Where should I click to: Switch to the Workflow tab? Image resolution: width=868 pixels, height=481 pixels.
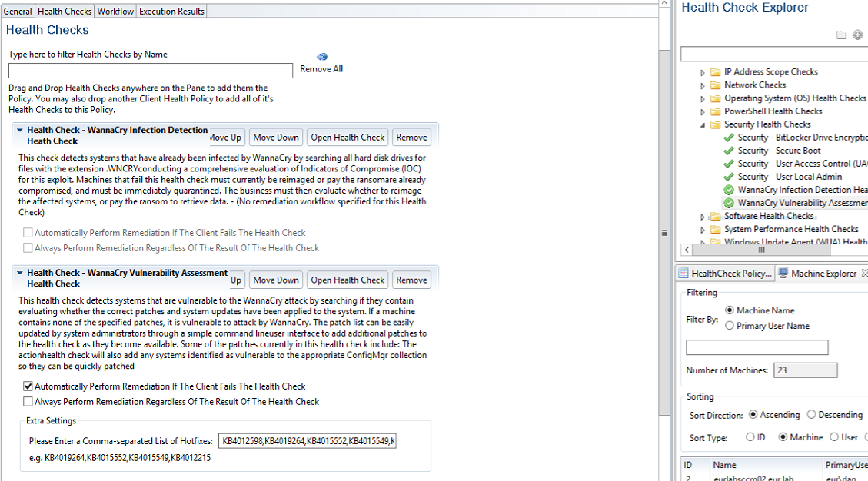coord(115,11)
